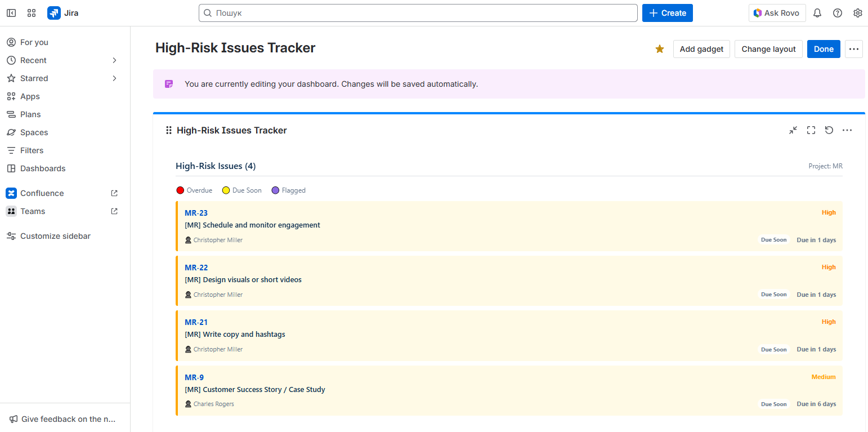Open Filters in the sidebar

(x=65, y=150)
